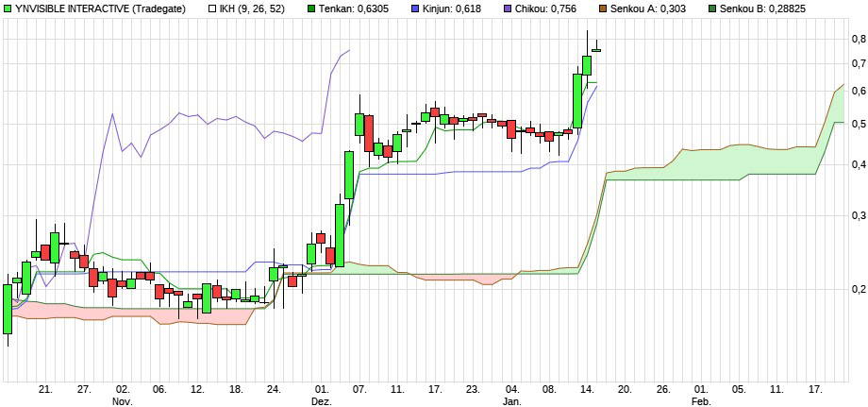Click the 0,3 price axis label
The width and height of the screenshot is (868, 407).
(859, 215)
